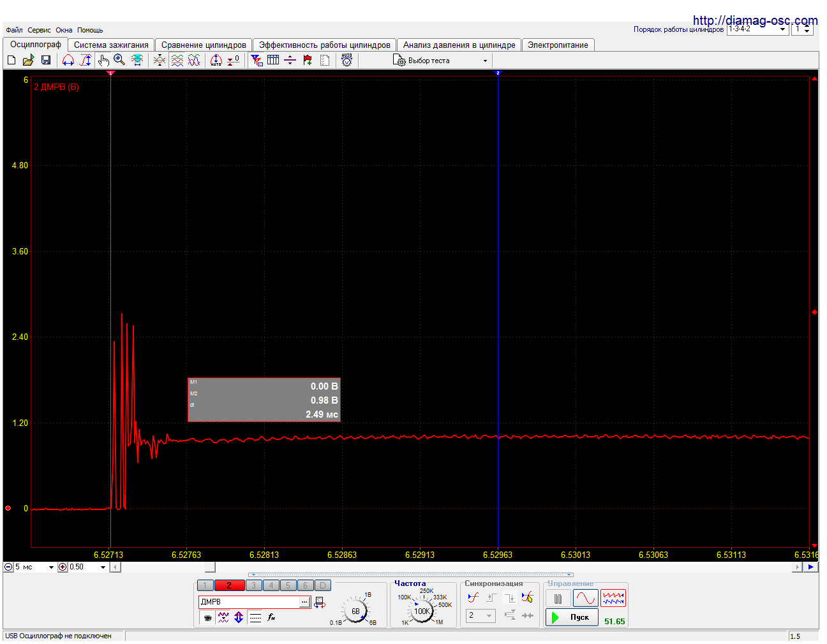Open the synchronization channel 2 dropdown

[481, 615]
